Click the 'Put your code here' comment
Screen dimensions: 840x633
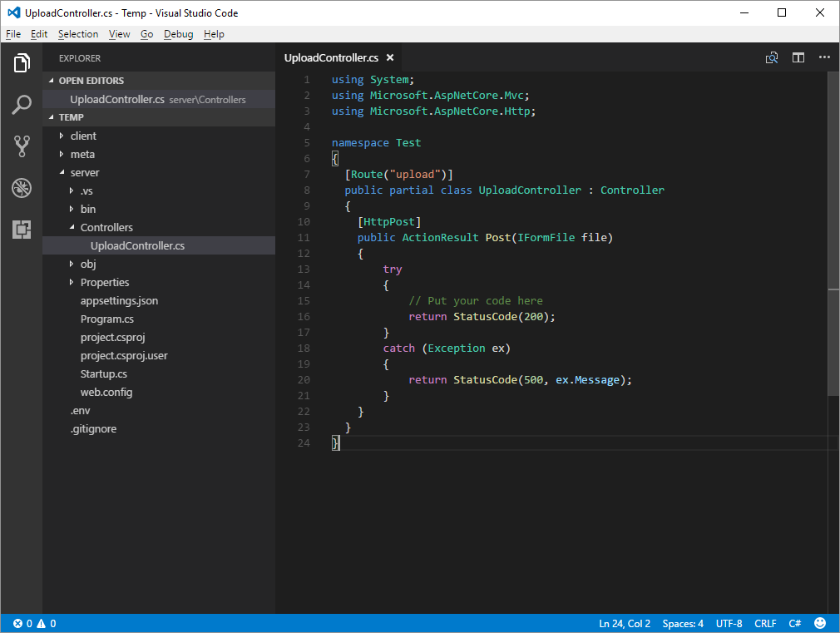[x=476, y=300]
